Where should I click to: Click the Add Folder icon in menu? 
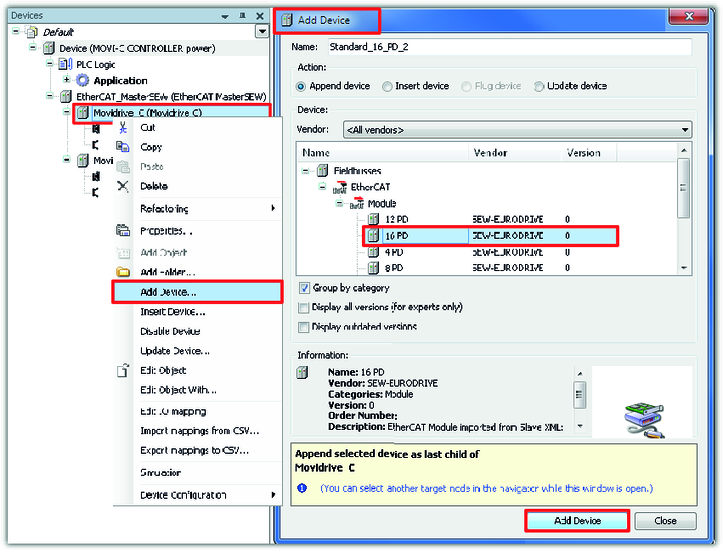[123, 272]
